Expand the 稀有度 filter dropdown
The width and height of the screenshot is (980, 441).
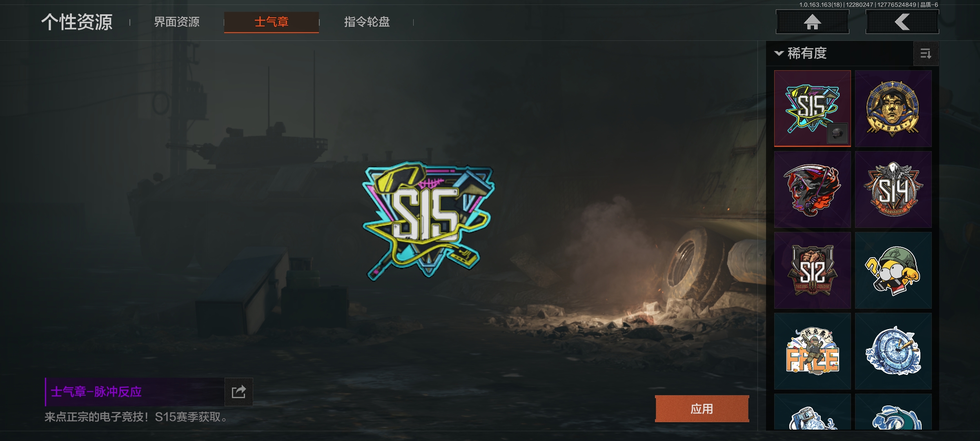pos(801,53)
